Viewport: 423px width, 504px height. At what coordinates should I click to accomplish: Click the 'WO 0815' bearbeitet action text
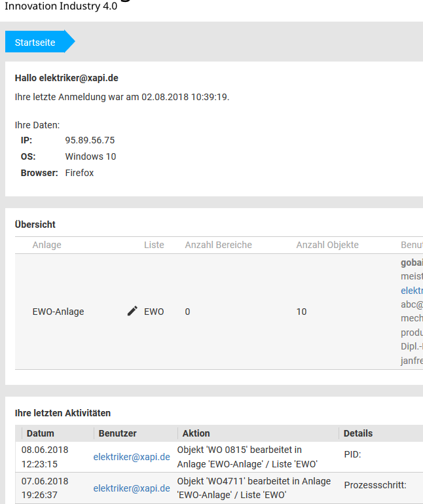[247, 457]
